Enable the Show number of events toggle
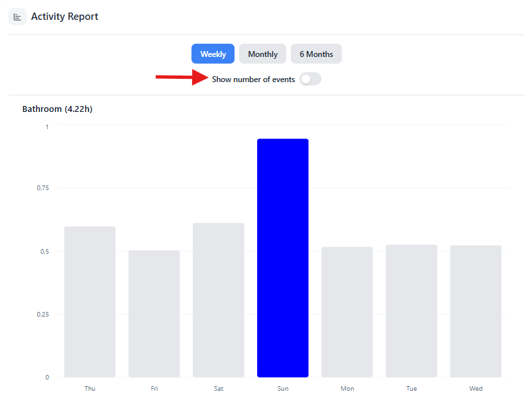 click(x=309, y=79)
